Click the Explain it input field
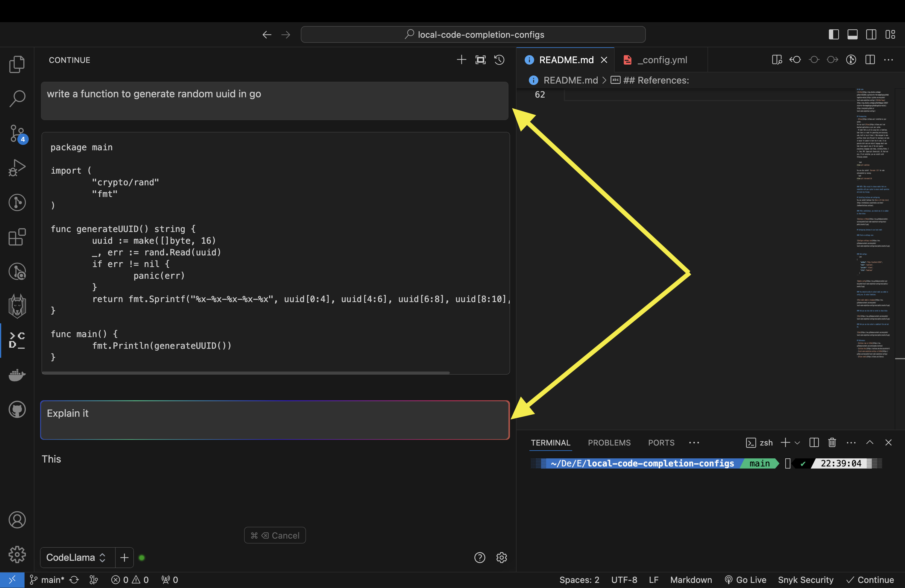This screenshot has width=905, height=588. click(x=274, y=420)
